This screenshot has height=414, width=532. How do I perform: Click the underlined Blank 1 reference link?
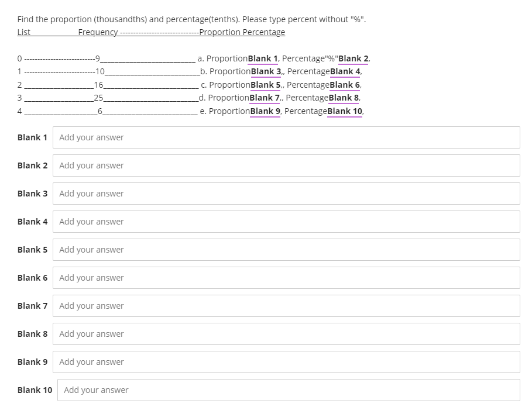[x=263, y=58]
